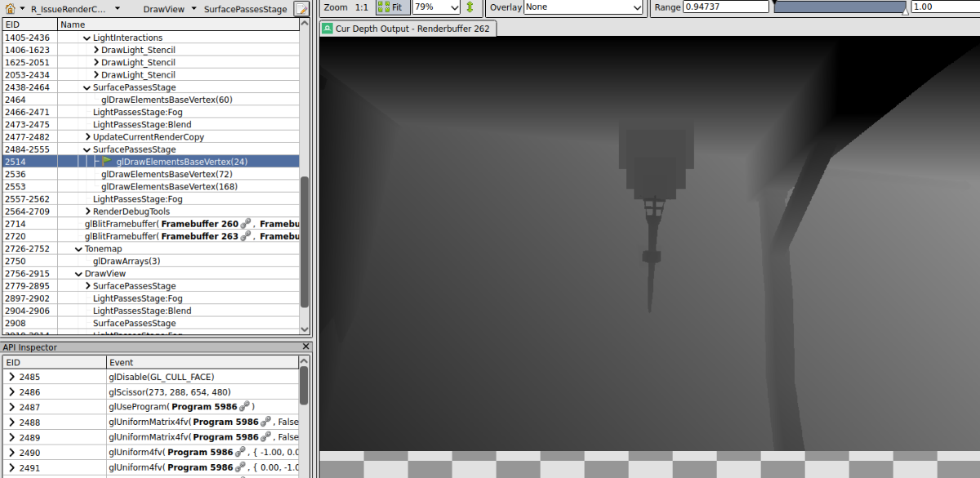Set zoom to 1:1
Viewport: 980px width, 478px height.
click(x=363, y=7)
